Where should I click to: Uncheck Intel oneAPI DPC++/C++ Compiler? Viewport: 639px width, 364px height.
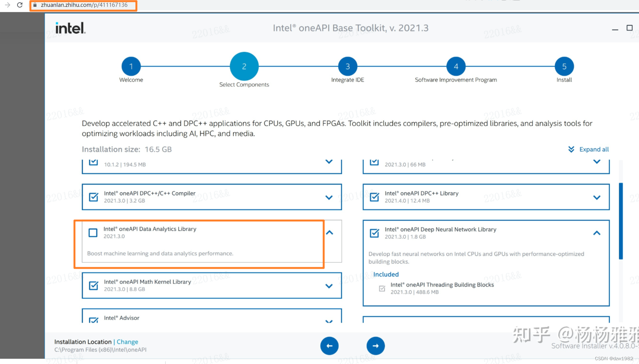point(93,197)
